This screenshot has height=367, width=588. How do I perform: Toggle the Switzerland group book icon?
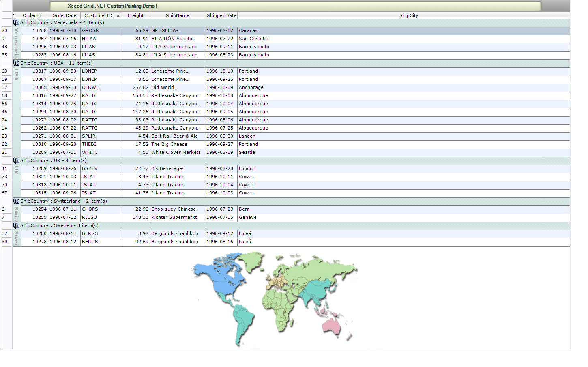17,201
